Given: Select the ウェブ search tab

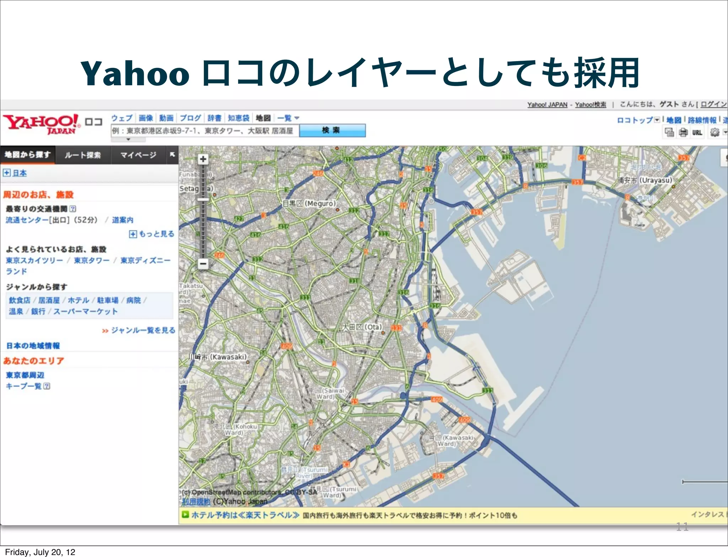Looking at the screenshot, I should pyautogui.click(x=122, y=118).
